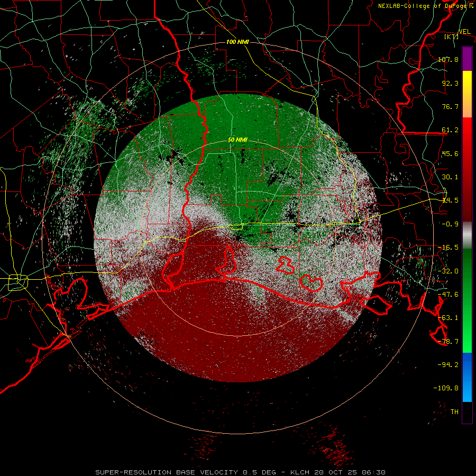Click the 30.1 value on velocity scale
Image resolution: width=476 pixels, height=476 pixels.
[x=450, y=177]
